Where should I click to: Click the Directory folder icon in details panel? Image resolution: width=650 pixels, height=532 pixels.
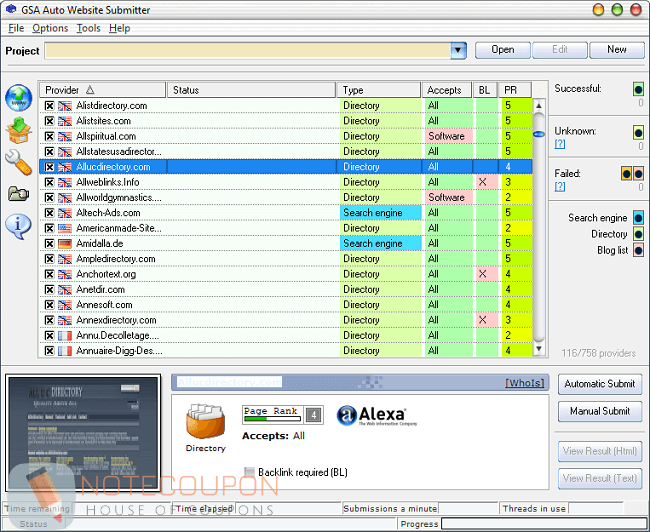206,421
